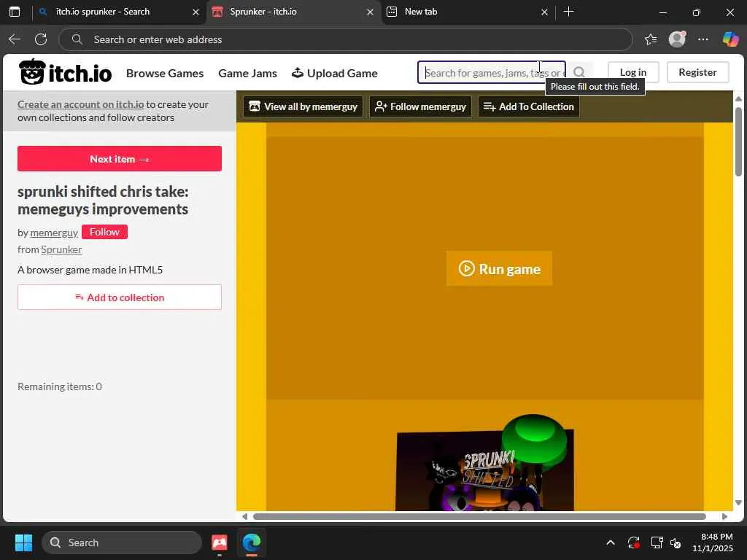Viewport: 747px width, 560px height.
Task: Open Game Jams in the navigation
Action: [248, 74]
